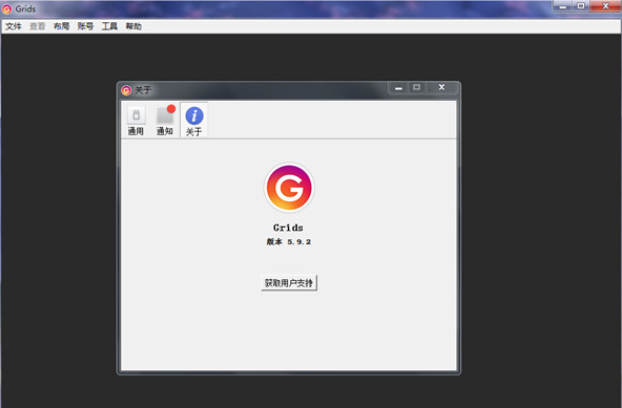Open the 工具 menu

click(x=109, y=26)
